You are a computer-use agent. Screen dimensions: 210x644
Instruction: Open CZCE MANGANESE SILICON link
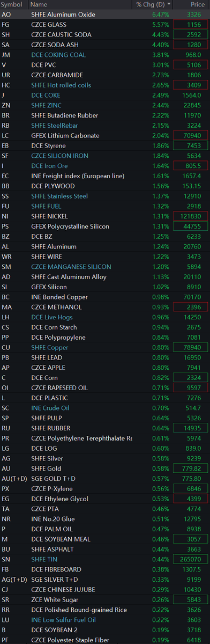pos(71,266)
